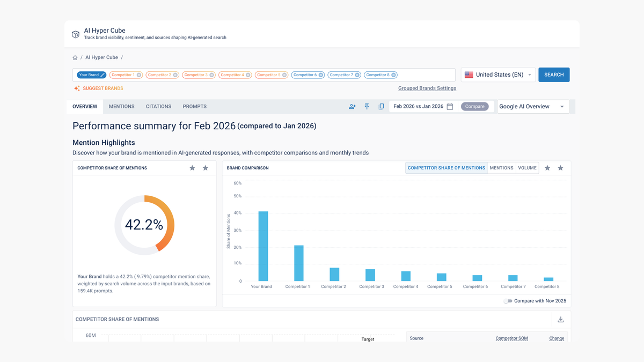Click the Competitor 1 bar in the chart

pos(299,263)
